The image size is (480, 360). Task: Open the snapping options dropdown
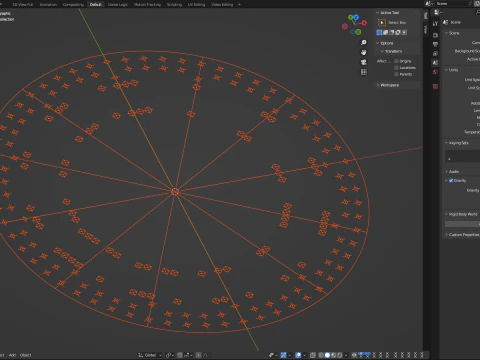click(188, 355)
